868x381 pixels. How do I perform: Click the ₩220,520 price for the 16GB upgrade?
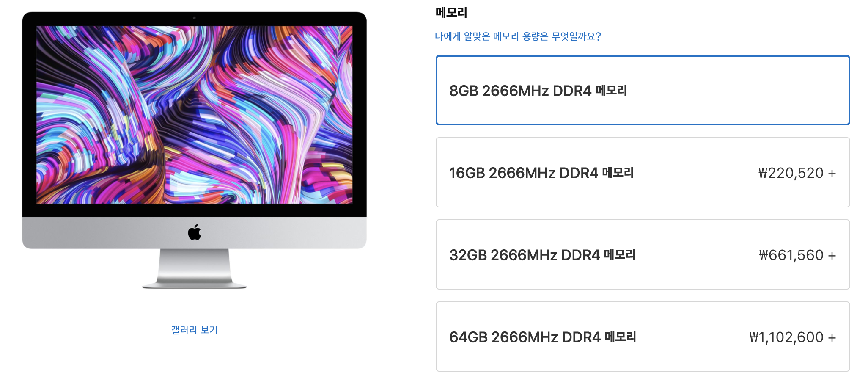click(x=791, y=173)
